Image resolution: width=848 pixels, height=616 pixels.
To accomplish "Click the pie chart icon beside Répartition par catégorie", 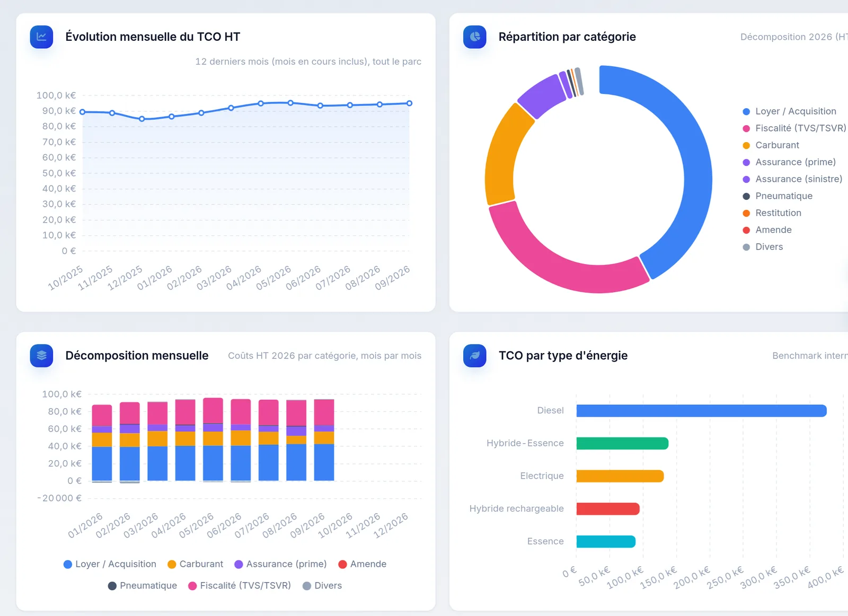I will click(474, 37).
